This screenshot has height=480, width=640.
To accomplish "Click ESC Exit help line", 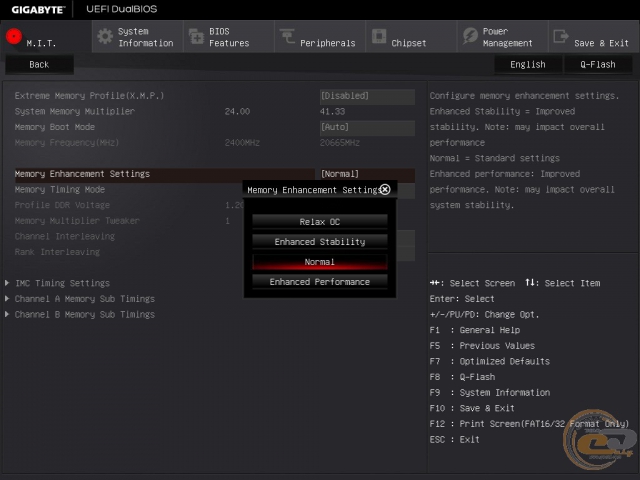I will (454, 440).
